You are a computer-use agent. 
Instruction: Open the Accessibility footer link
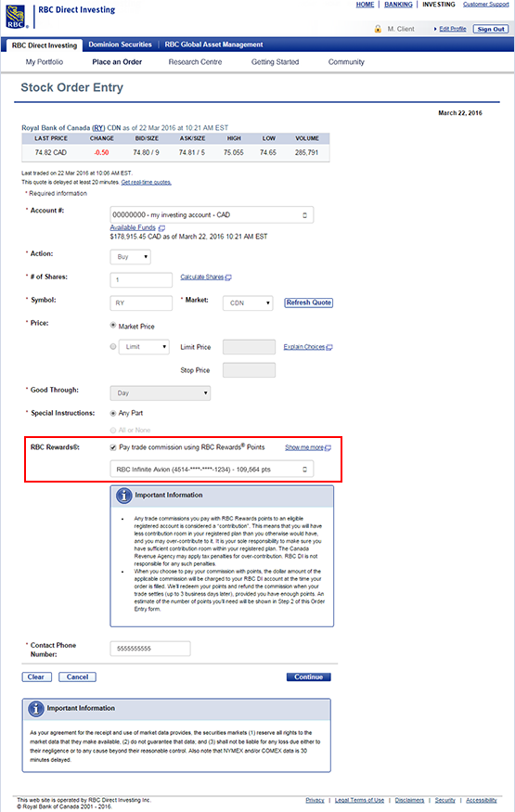[x=482, y=801]
